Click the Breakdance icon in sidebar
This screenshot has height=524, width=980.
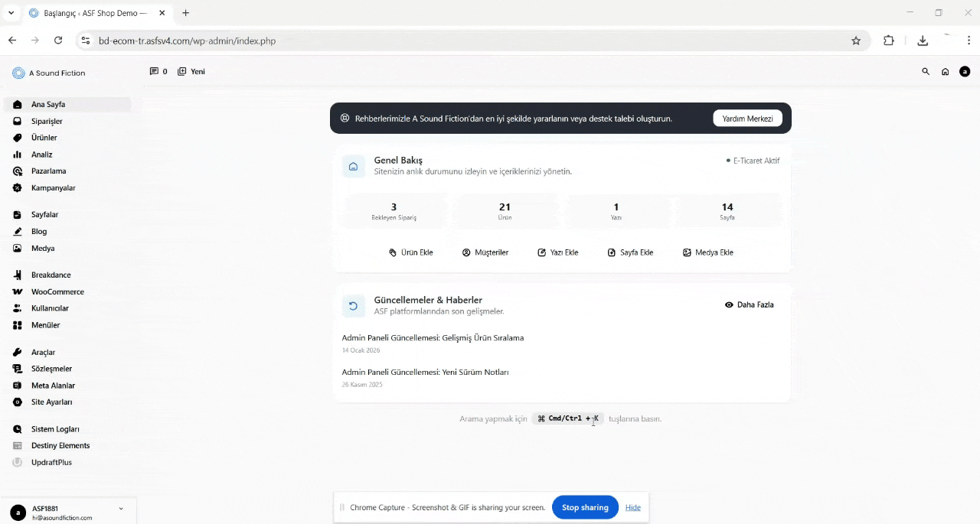(x=17, y=275)
